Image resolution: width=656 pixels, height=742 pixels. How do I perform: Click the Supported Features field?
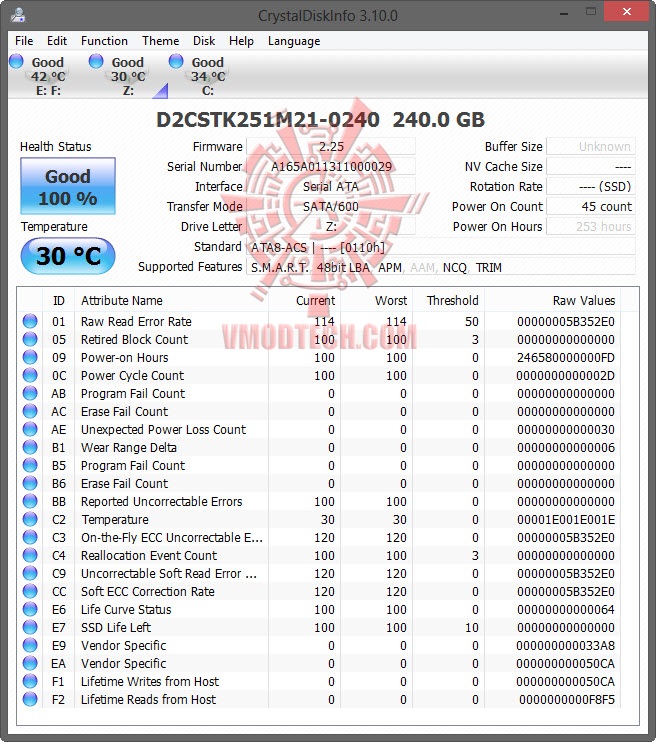click(441, 267)
